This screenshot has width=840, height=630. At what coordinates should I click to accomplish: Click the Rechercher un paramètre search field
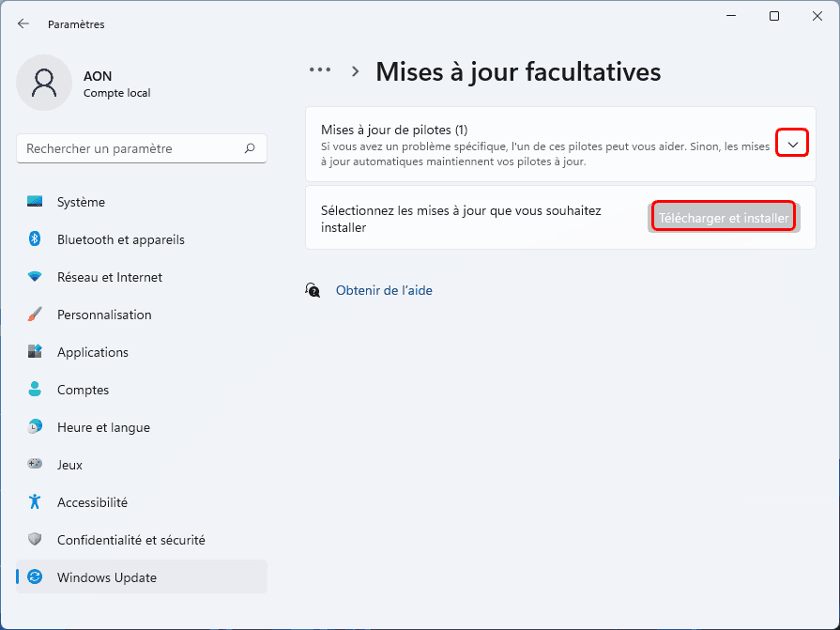click(131, 148)
